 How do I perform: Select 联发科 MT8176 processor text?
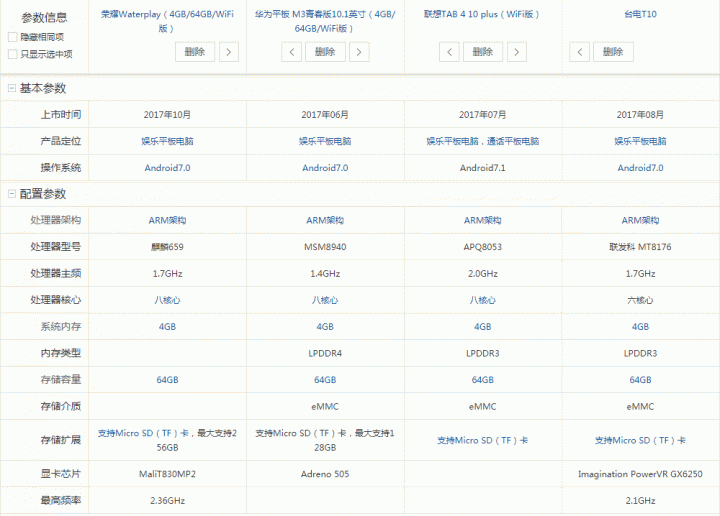(640, 247)
